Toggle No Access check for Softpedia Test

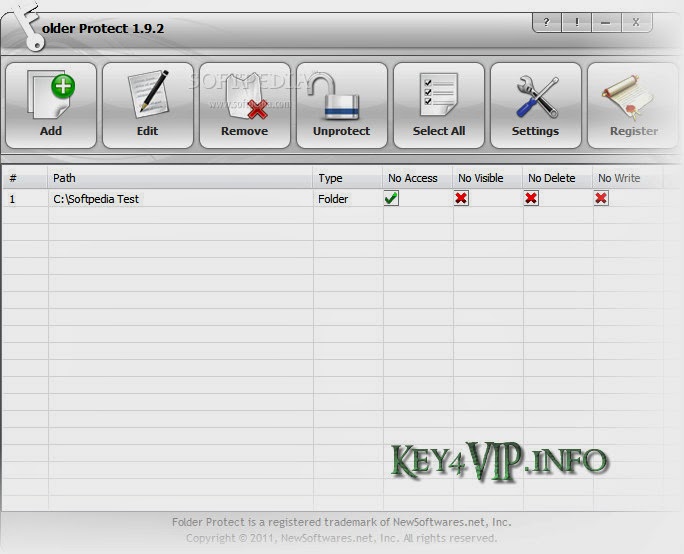[x=391, y=198]
